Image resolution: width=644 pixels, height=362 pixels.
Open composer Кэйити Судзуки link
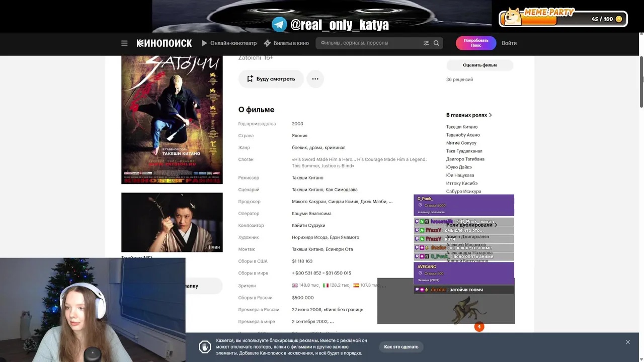(308, 226)
